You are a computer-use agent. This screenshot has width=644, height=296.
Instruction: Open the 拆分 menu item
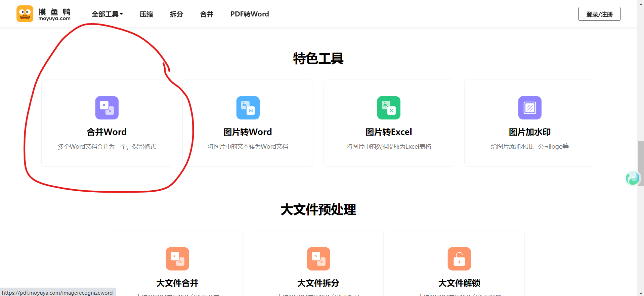point(176,14)
